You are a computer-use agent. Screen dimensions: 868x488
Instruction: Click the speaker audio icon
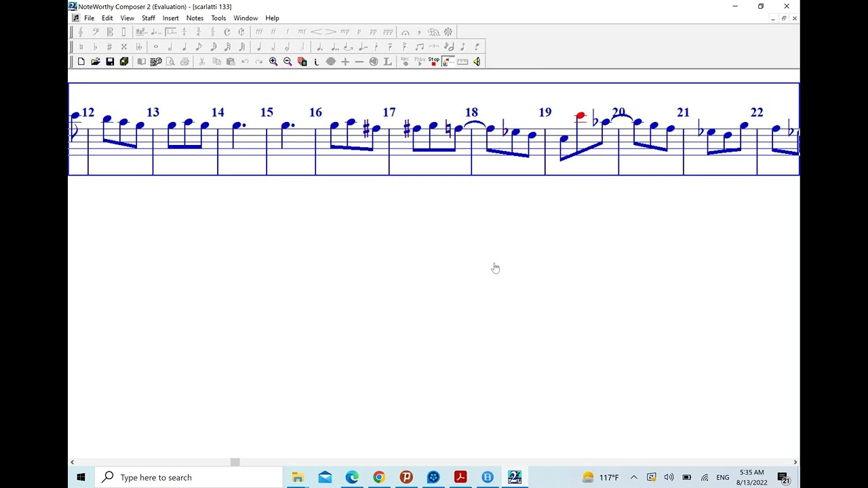coord(477,62)
